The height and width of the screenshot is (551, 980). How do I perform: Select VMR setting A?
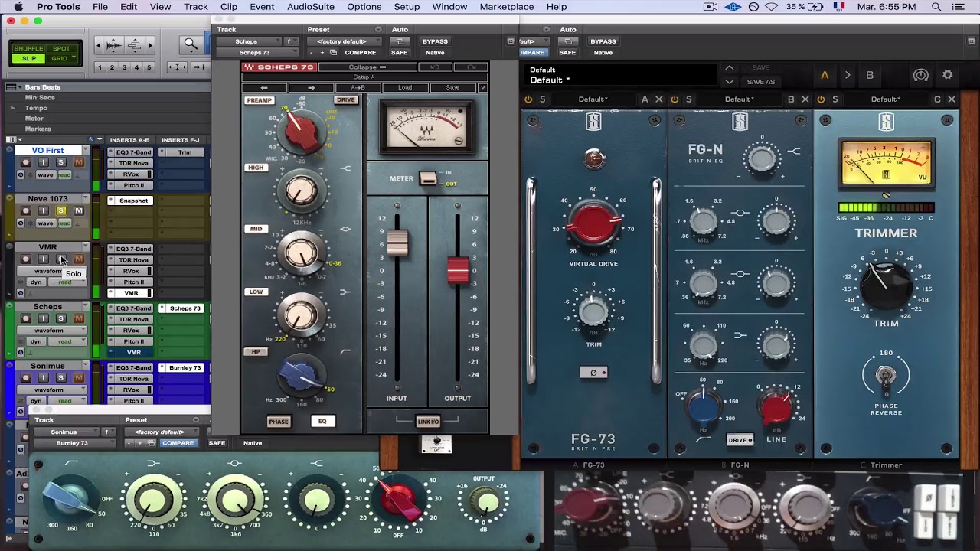[x=825, y=75]
